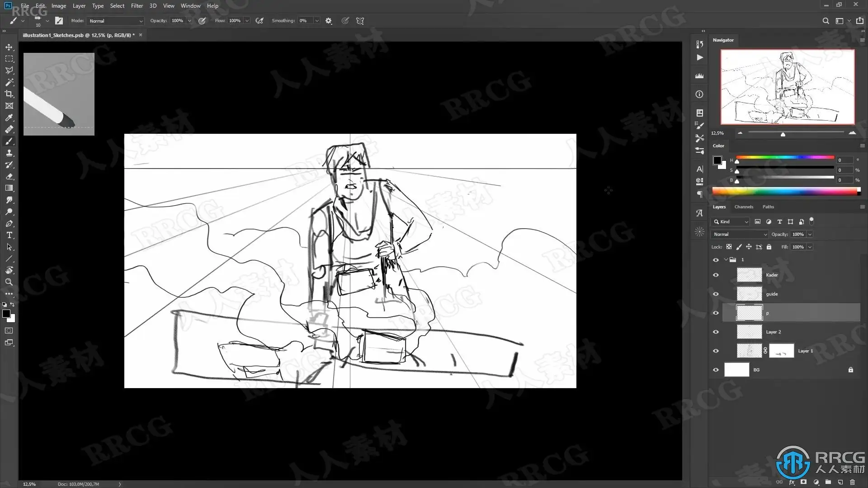
Task: Switch to the Paths tab
Action: tap(768, 206)
